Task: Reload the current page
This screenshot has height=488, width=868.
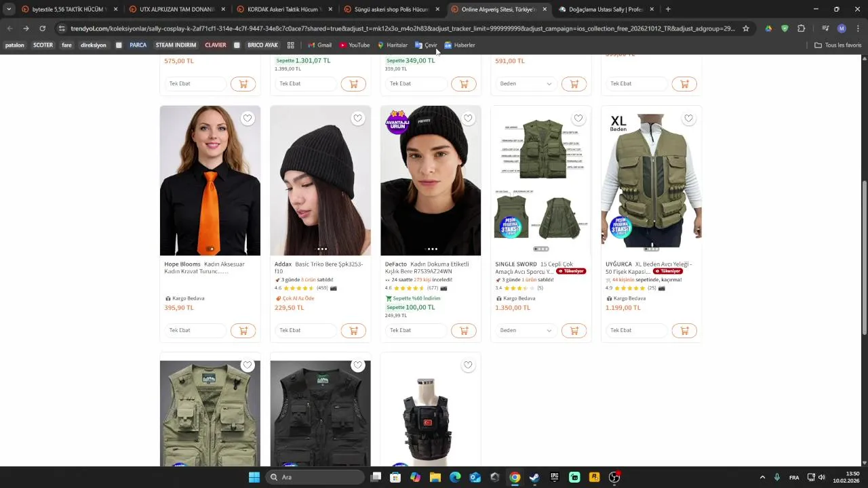Action: click(42, 28)
